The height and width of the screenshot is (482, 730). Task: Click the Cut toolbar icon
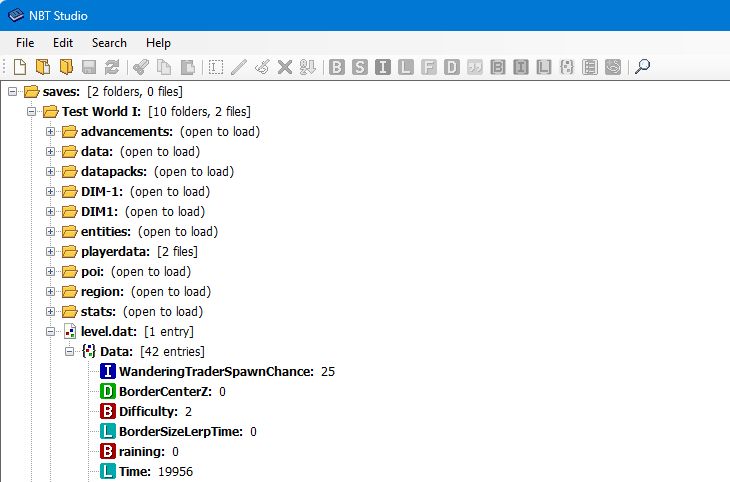[141, 67]
